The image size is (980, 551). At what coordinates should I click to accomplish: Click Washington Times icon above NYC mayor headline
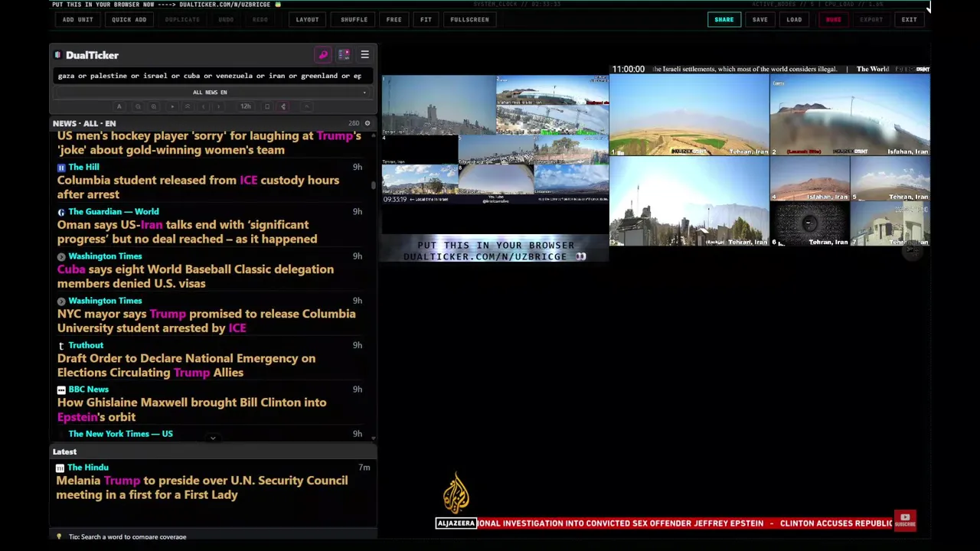pos(61,301)
